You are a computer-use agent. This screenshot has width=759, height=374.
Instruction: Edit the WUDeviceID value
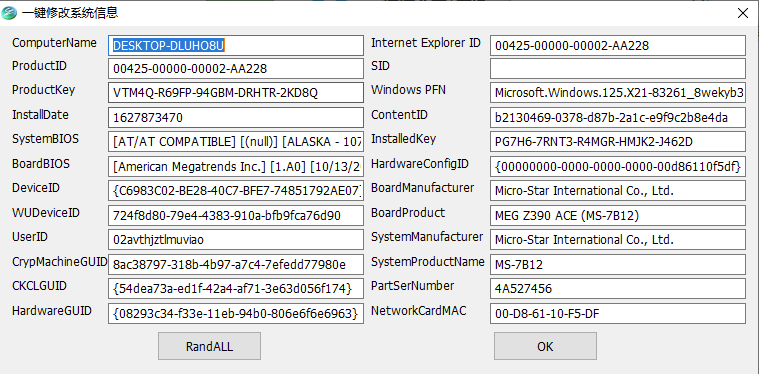click(236, 215)
